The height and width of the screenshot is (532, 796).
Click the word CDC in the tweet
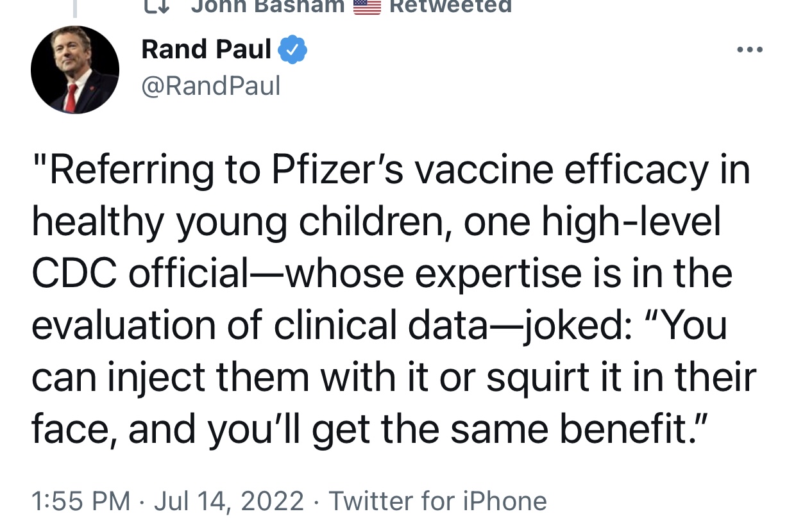click(x=74, y=273)
